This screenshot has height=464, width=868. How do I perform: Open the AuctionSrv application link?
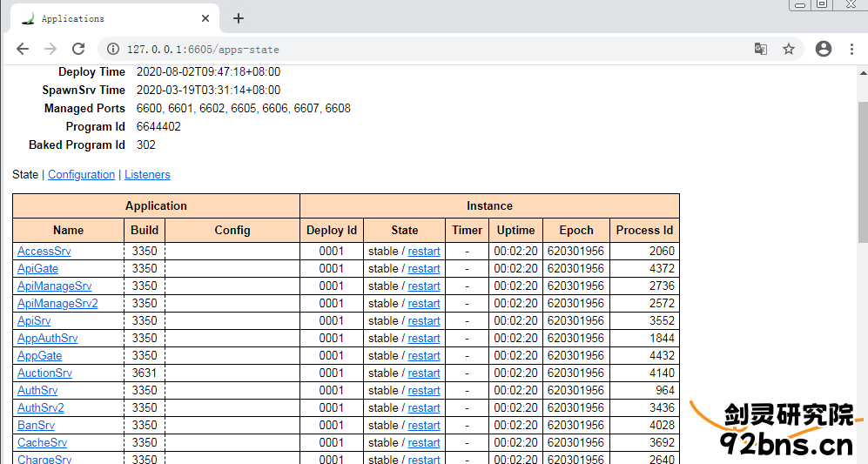pos(45,373)
